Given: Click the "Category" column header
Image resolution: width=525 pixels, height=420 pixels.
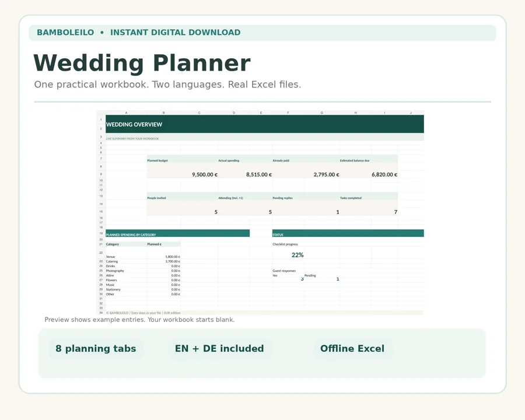Looking at the screenshot, I should [x=113, y=244].
